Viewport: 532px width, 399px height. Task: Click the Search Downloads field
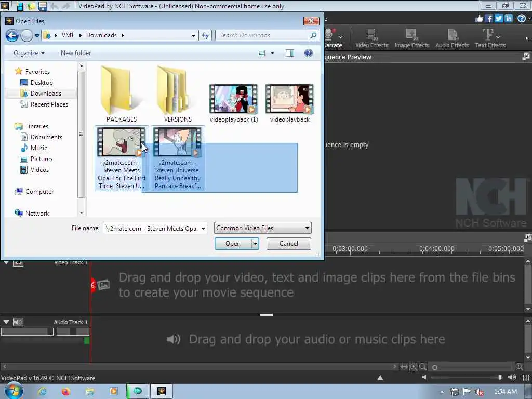pyautogui.click(x=267, y=35)
